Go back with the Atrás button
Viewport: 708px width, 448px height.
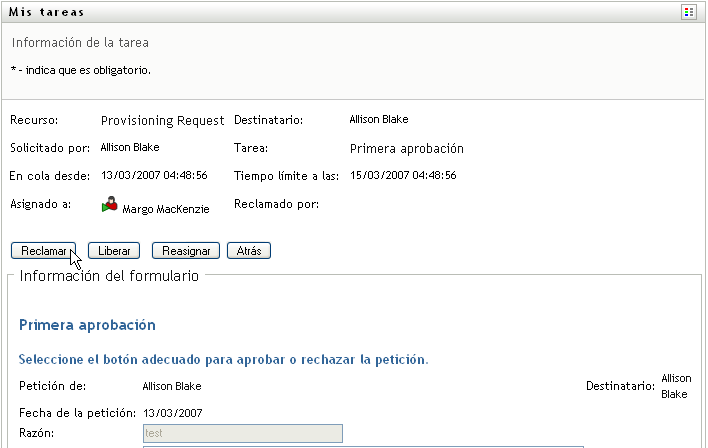point(249,251)
